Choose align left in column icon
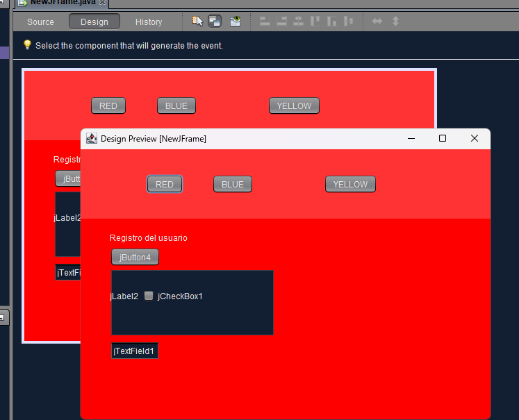The image size is (519, 420). pyautogui.click(x=265, y=22)
